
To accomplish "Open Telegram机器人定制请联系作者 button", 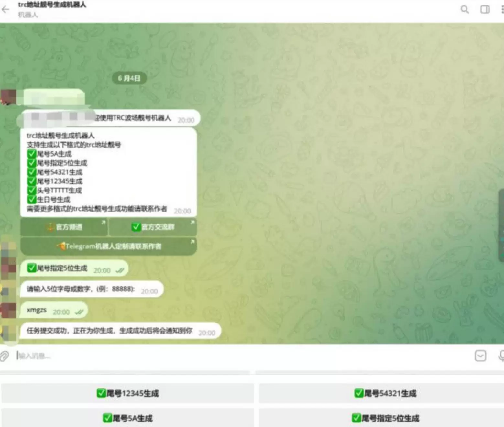I will [x=109, y=246].
